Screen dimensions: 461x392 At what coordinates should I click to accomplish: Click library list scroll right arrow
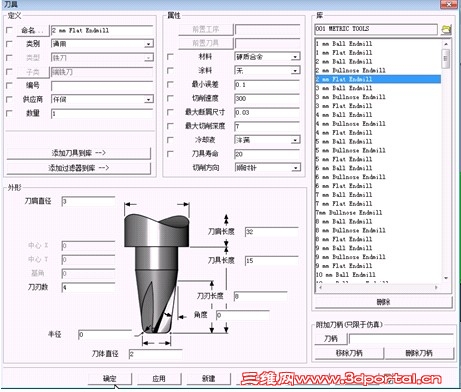point(436,287)
